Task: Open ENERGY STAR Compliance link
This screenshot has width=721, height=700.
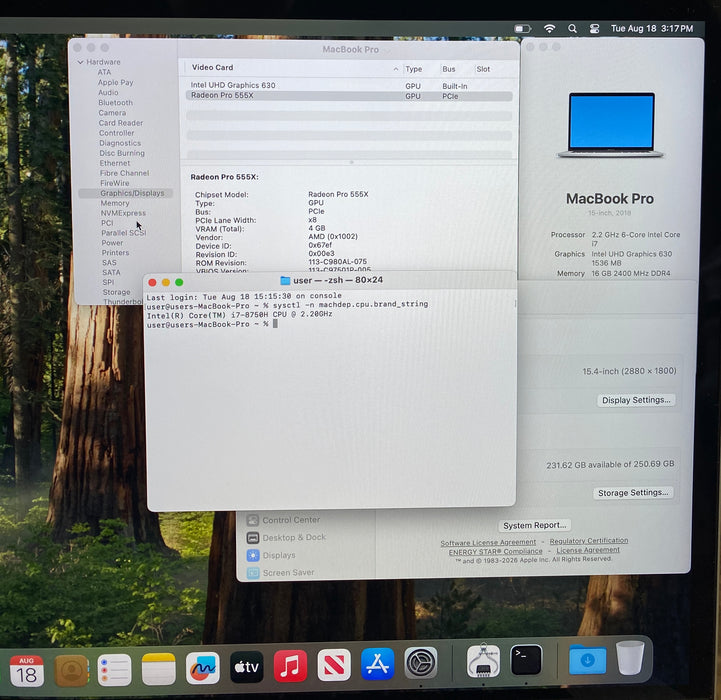Action: pos(496,551)
